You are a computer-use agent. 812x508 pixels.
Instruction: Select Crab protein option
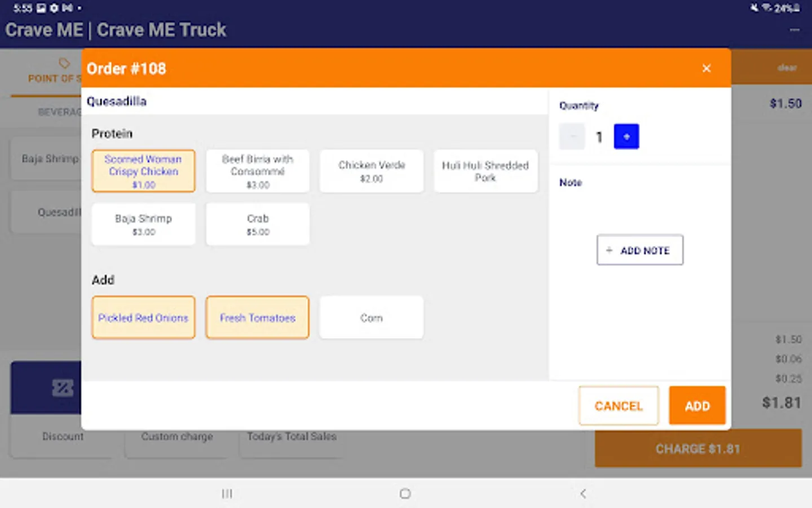pos(258,224)
